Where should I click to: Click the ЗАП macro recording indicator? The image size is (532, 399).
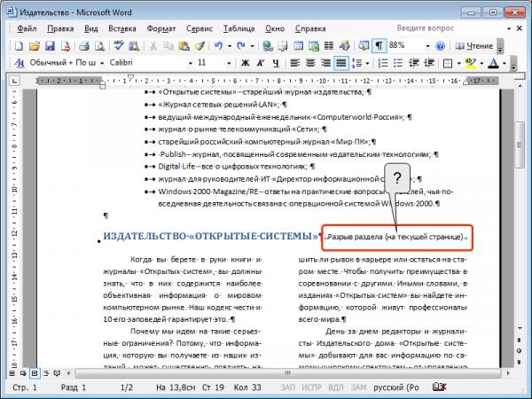287,387
